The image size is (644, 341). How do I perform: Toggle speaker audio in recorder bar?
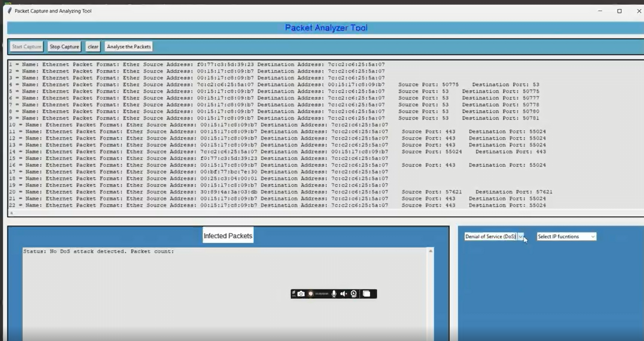(x=343, y=294)
